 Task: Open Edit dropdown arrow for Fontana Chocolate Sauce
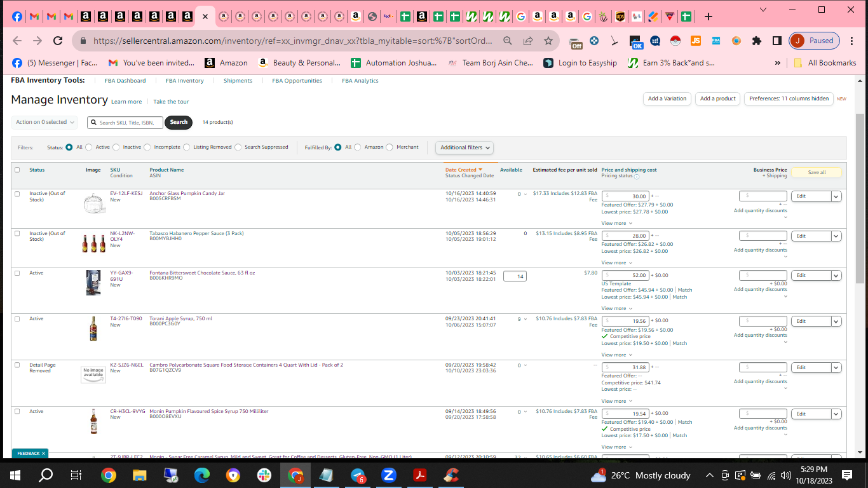[836, 276]
